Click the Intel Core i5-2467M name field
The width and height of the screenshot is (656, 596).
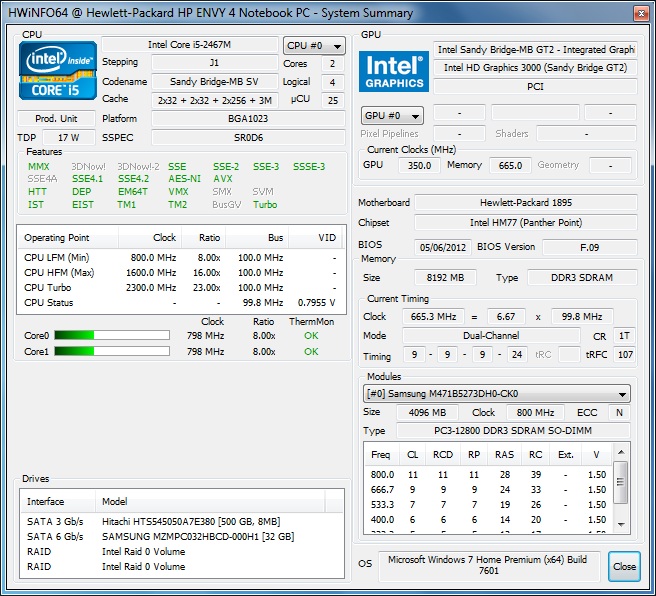tap(190, 44)
